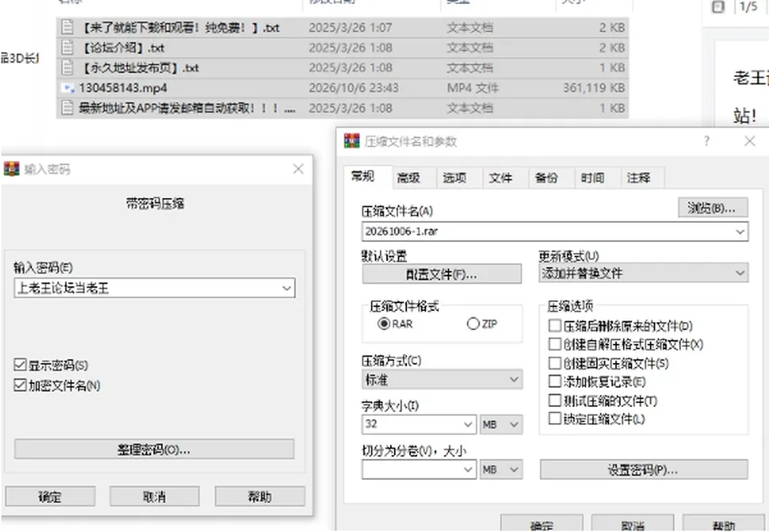Click the icon of file 130458143.mp4

coord(67,88)
